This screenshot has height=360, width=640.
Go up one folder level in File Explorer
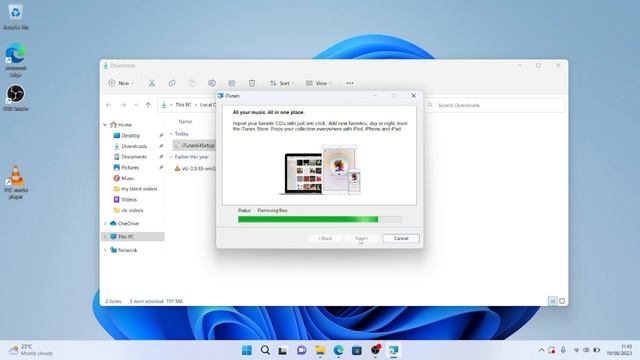pyautogui.click(x=148, y=105)
